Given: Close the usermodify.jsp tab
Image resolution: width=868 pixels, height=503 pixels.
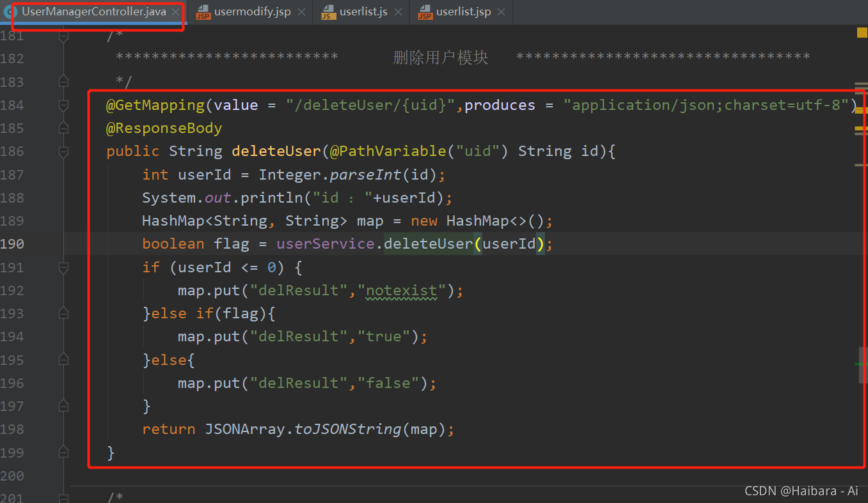Looking at the screenshot, I should click(x=301, y=12).
